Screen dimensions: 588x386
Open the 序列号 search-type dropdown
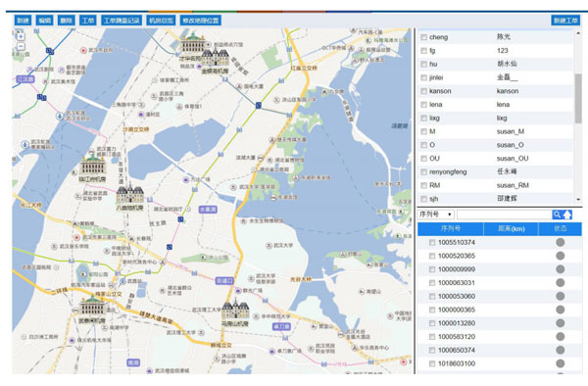pos(435,215)
